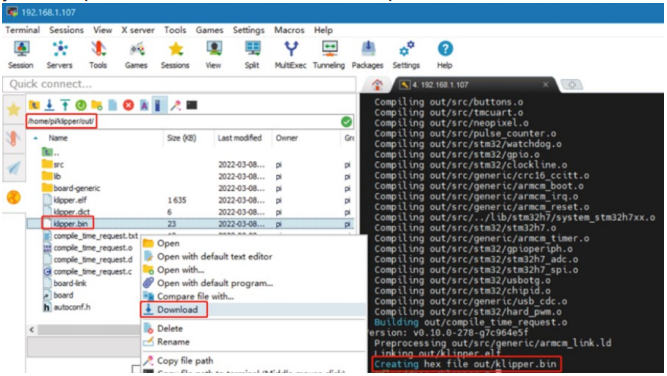Click the Quick connect field
Screen dimensions: 667x376
[x=179, y=84]
